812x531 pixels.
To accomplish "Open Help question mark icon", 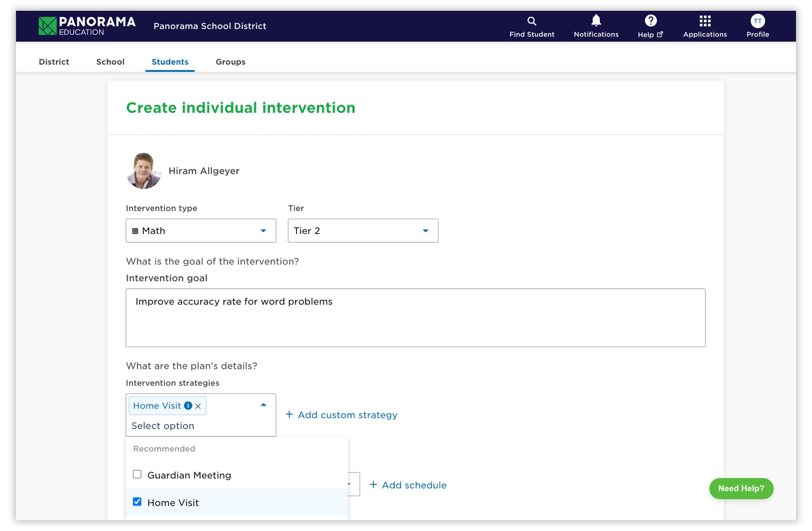I will [x=651, y=21].
